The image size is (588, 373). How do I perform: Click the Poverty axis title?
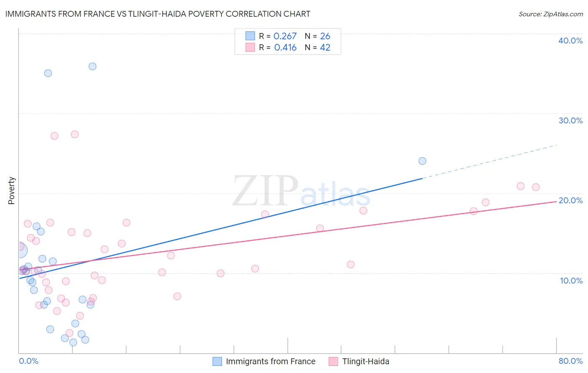(11, 191)
